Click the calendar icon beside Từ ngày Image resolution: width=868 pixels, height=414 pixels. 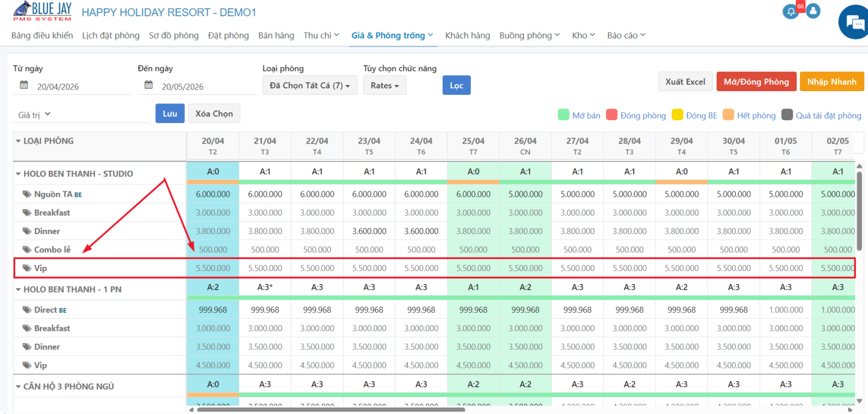coord(24,85)
